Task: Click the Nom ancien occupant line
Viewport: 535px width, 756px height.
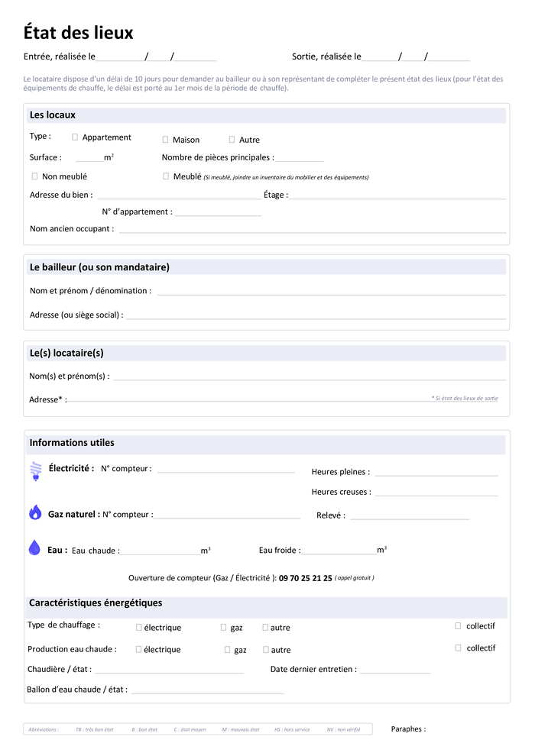Action: pos(312,229)
